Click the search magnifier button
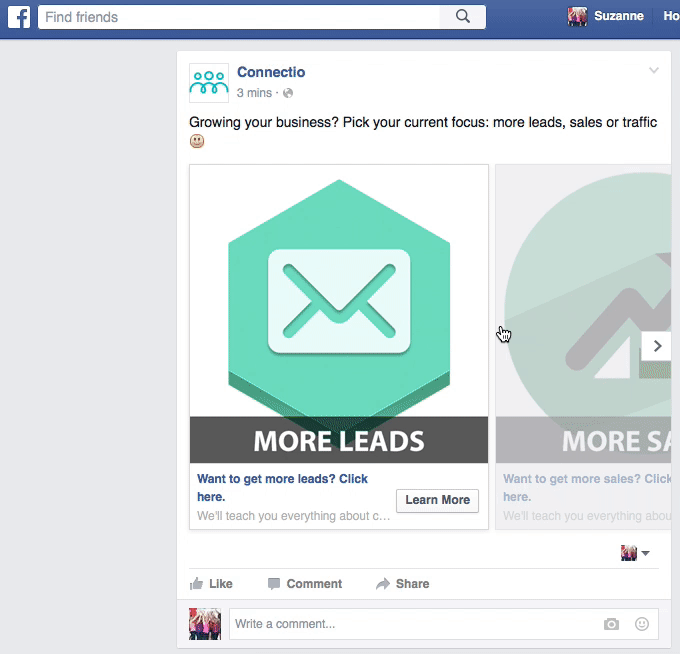Viewport: 680px width, 654px height. click(462, 17)
